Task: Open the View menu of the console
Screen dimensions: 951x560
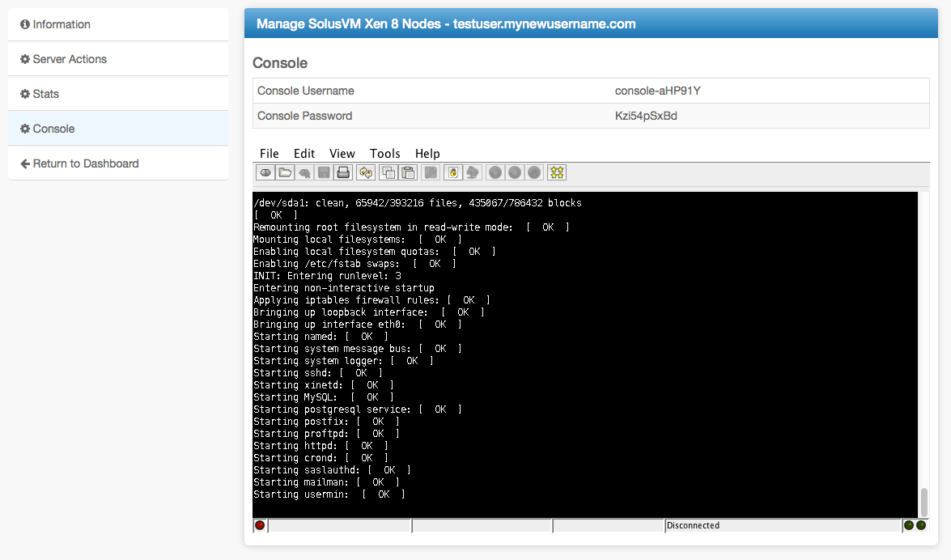Action: [342, 154]
